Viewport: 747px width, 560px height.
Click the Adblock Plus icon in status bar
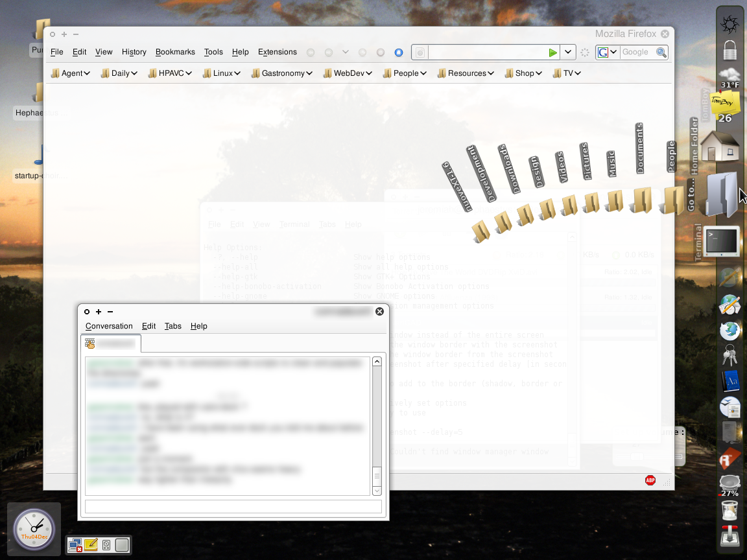click(x=650, y=480)
